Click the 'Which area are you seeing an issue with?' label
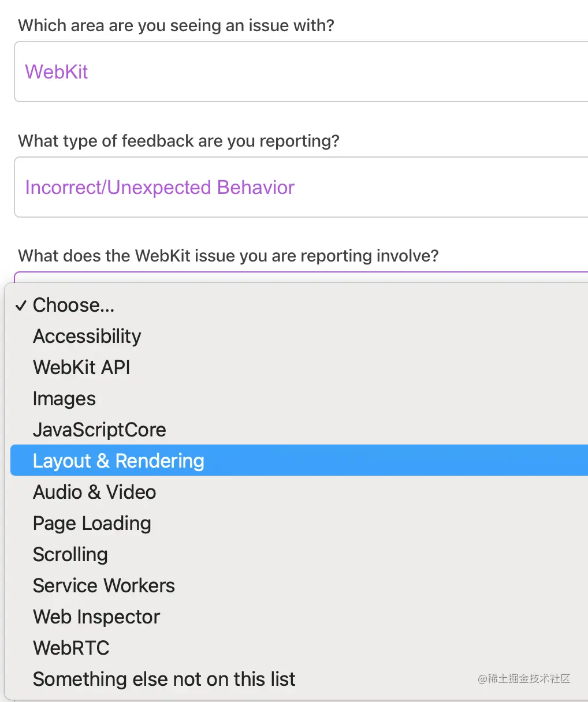The height and width of the screenshot is (702, 588). click(176, 25)
